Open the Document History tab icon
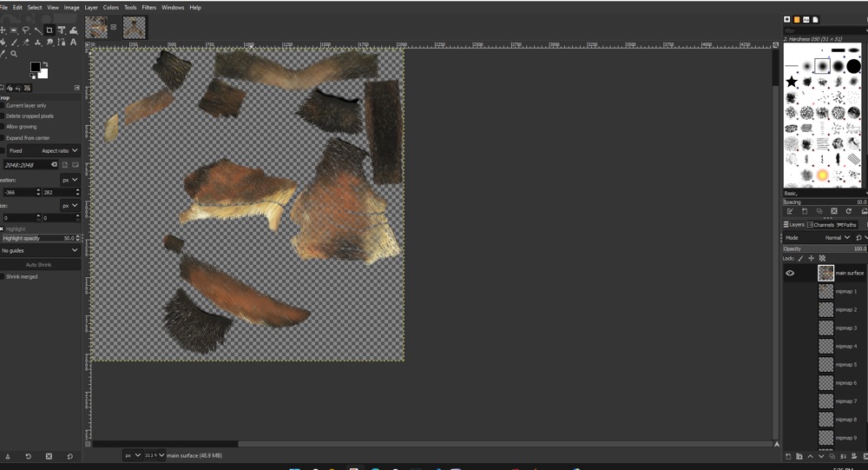The image size is (868, 470). tap(815, 19)
